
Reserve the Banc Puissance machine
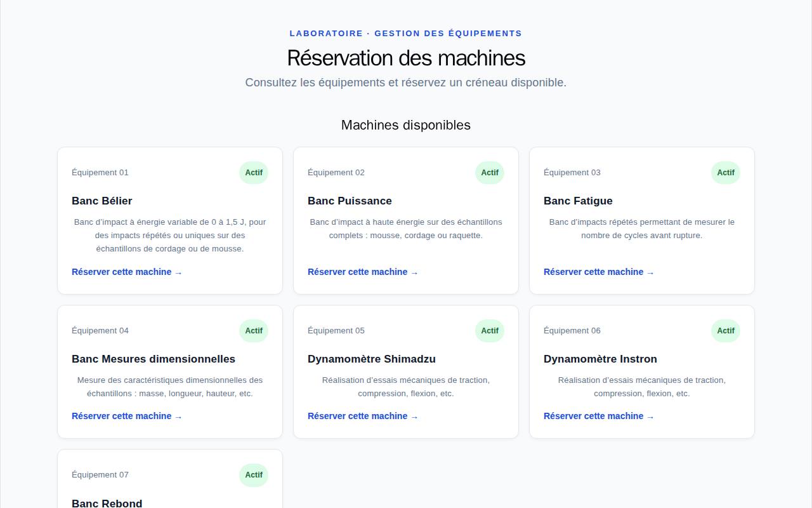363,272
